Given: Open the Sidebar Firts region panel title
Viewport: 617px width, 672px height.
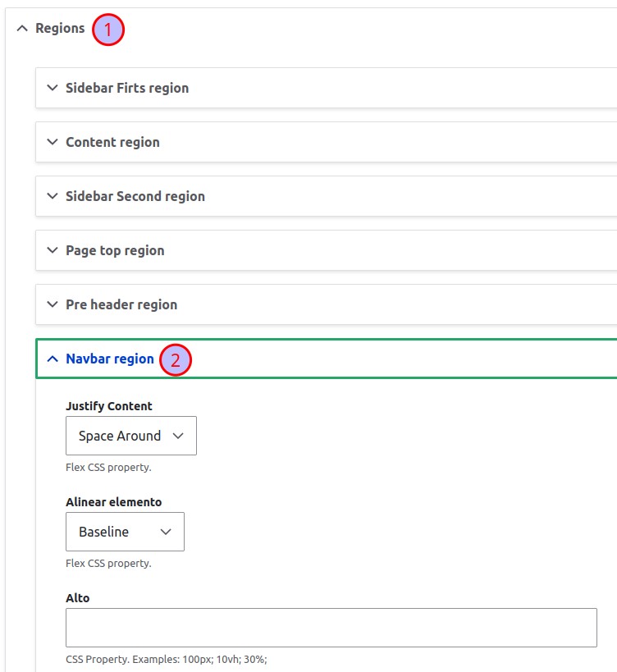Looking at the screenshot, I should coord(127,88).
